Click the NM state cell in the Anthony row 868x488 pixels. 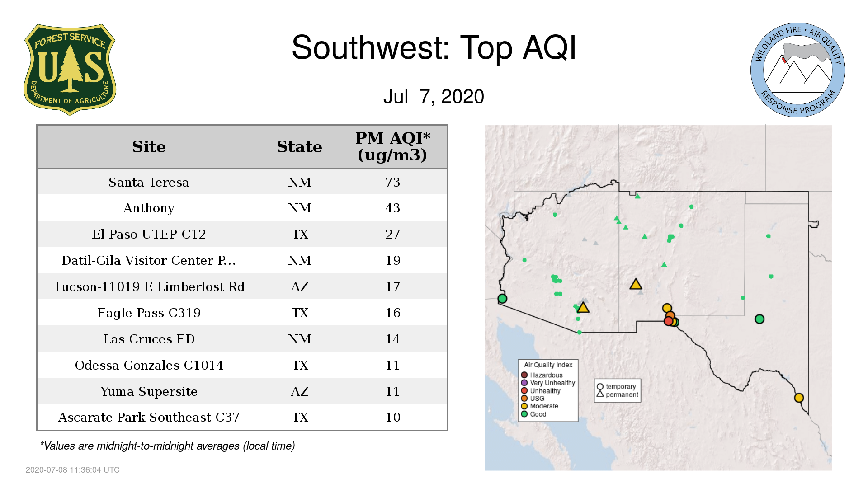(299, 208)
